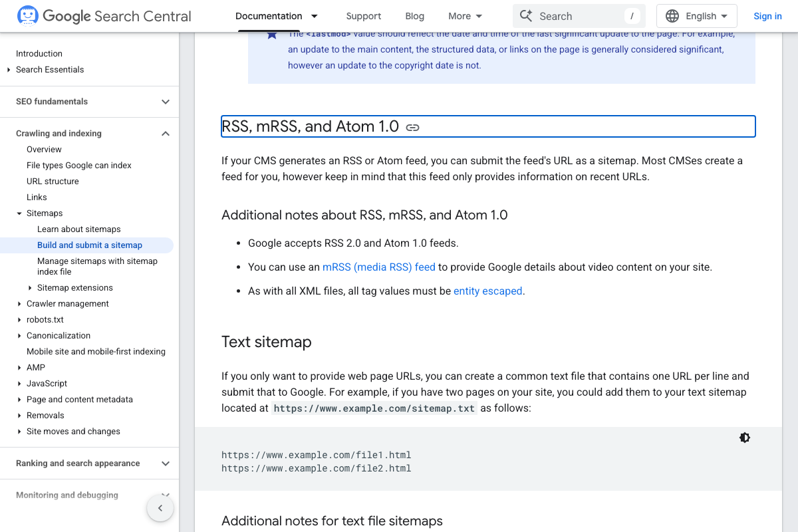Expand the Crawler management arrow
Viewport: 798px width, 532px height.
pyautogui.click(x=19, y=304)
